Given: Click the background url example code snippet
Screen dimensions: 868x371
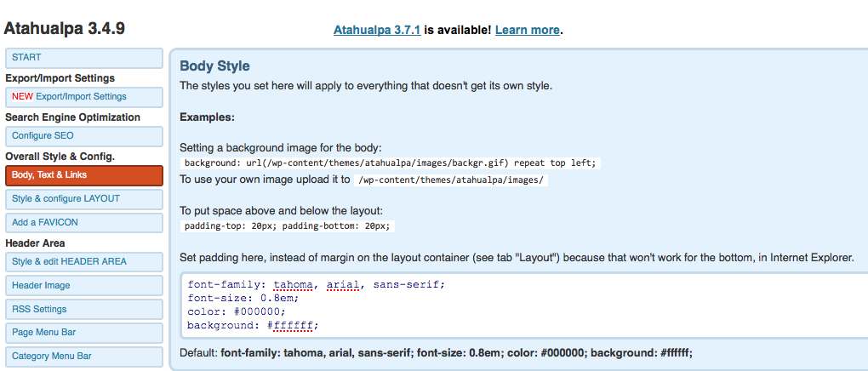Looking at the screenshot, I should pyautogui.click(x=391, y=163).
